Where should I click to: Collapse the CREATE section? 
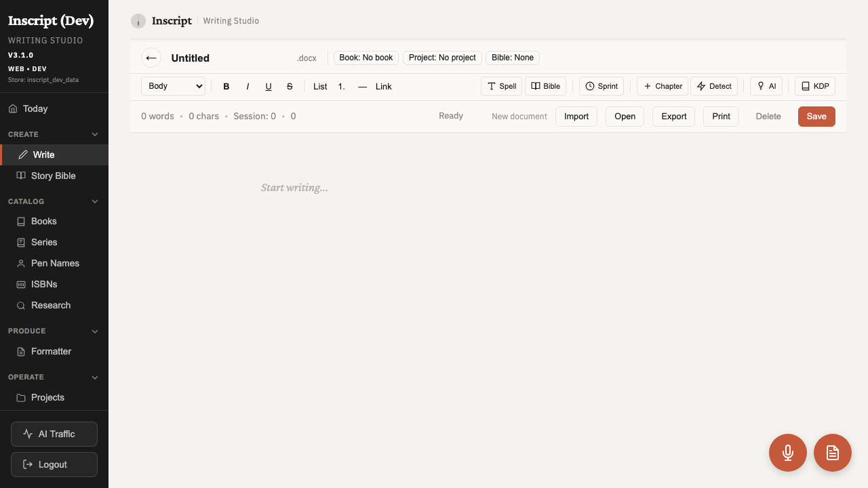click(x=95, y=134)
